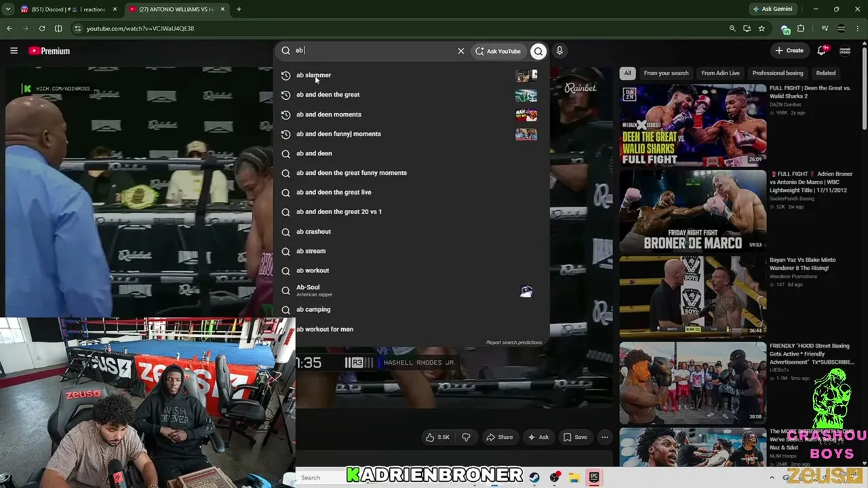
Task: Open the 'HOOD Street Boxing' video thumbnail
Action: point(692,383)
